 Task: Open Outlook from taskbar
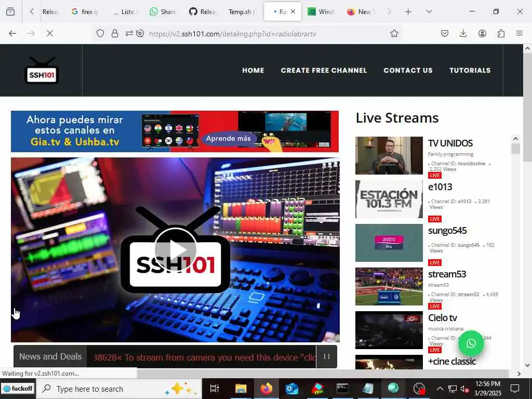[291, 389]
